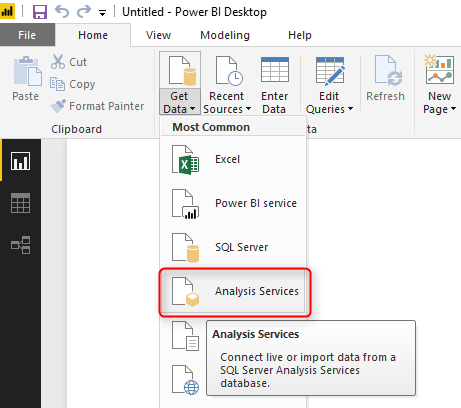This screenshot has height=408, width=461.
Task: Open the File tab
Action: pos(27,35)
